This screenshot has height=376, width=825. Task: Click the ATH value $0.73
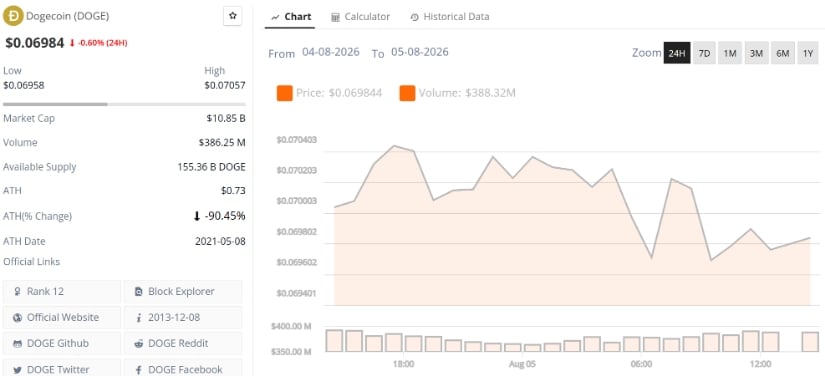coord(233,190)
